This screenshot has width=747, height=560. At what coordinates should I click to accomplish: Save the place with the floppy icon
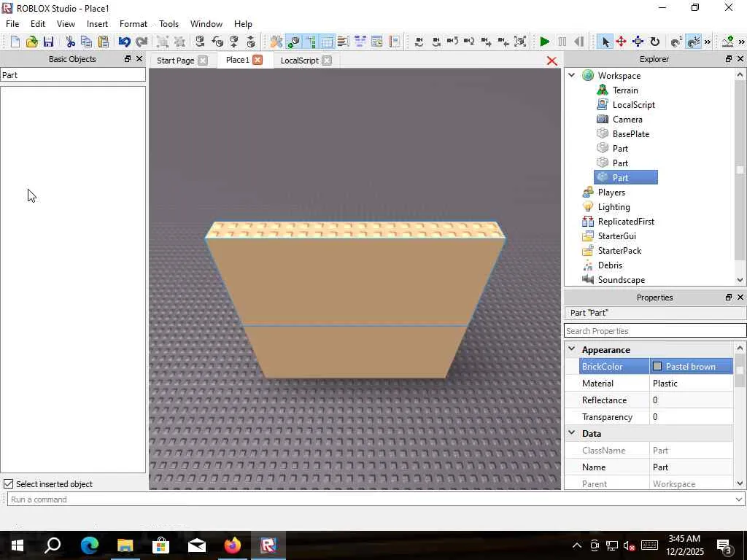pos(48,42)
